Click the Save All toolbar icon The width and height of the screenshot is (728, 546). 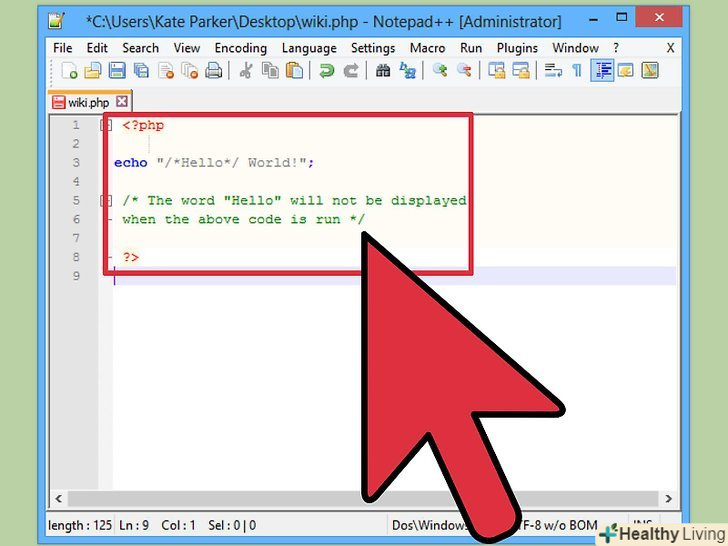pyautogui.click(x=141, y=71)
